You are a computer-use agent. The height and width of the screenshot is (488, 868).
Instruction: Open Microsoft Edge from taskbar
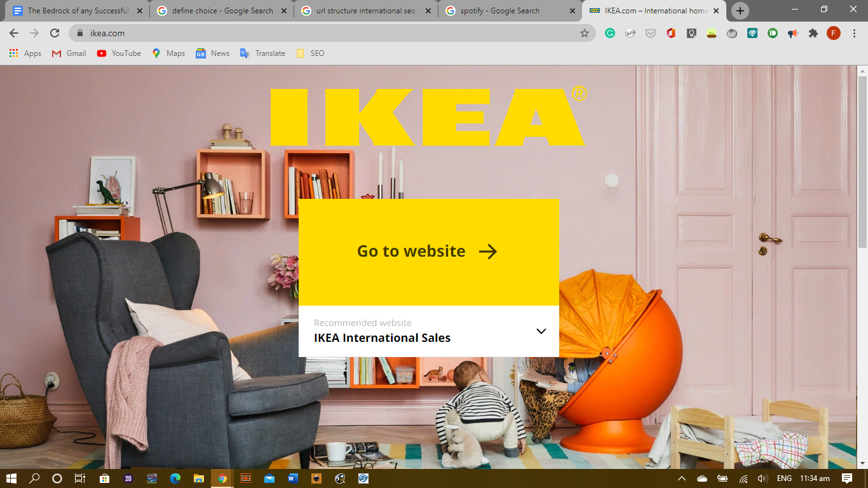click(x=175, y=478)
